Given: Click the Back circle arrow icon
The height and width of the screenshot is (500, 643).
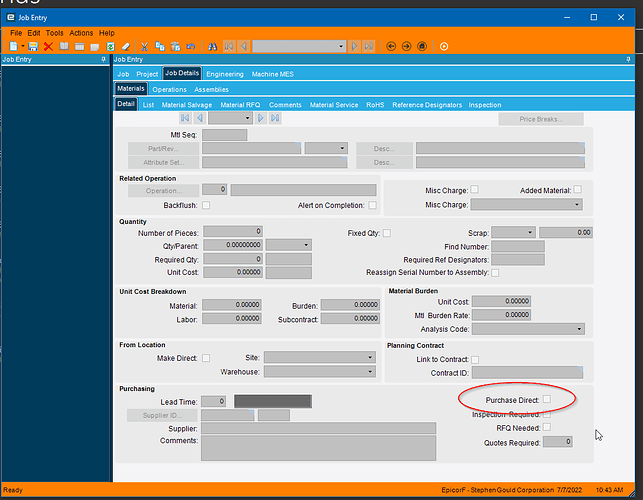Looking at the screenshot, I should click(x=391, y=46).
